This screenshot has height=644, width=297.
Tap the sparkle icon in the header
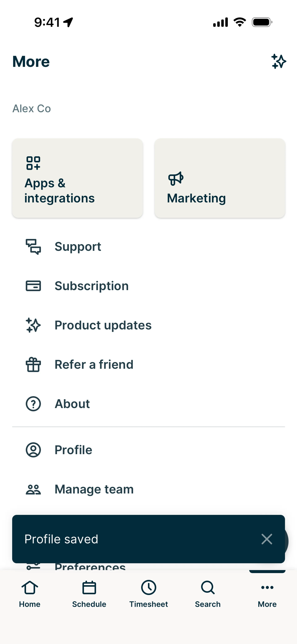coord(278,61)
